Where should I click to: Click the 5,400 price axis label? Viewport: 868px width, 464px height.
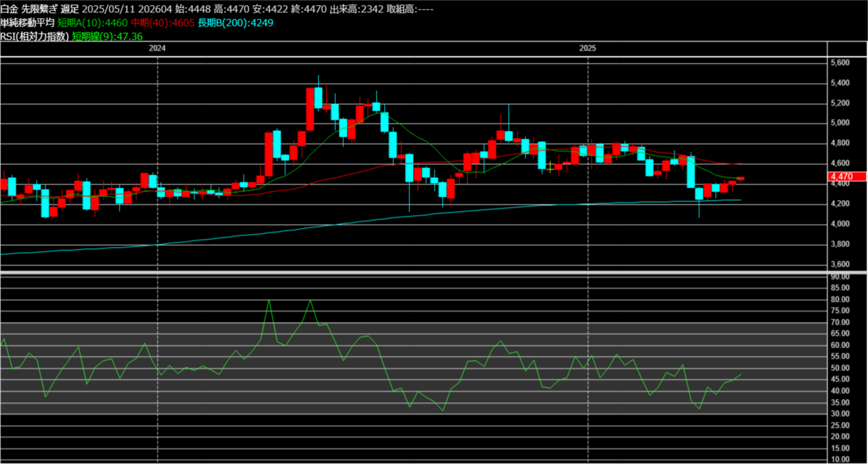840,83
